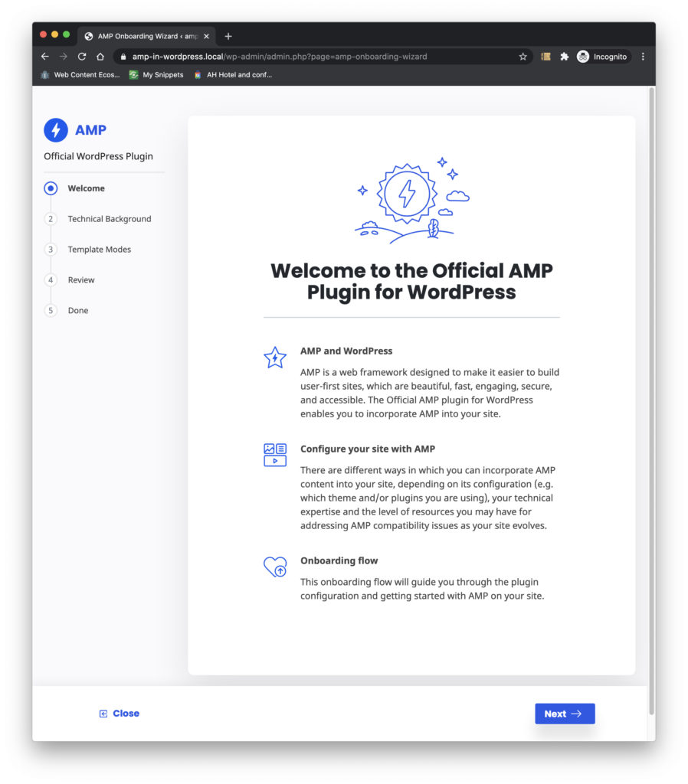Open a new tab with the plus button

click(x=228, y=36)
